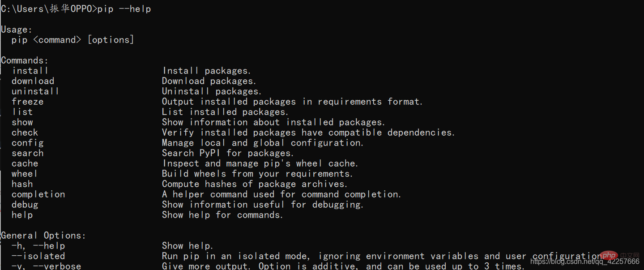644x270 pixels.
Task: Click the 'list' command name
Action: point(22,112)
